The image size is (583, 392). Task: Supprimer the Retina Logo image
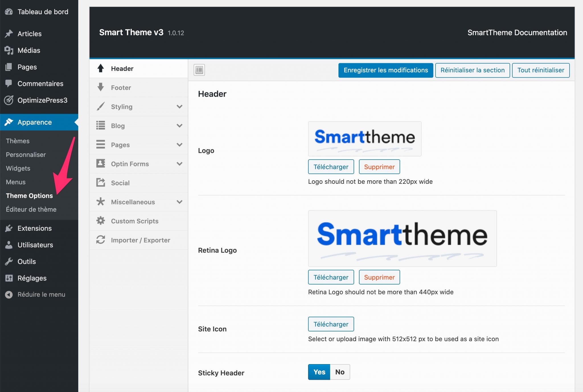(379, 277)
